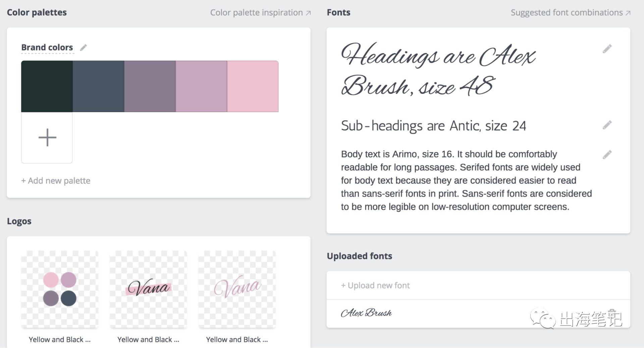Click the Brand colors palette title

click(47, 48)
